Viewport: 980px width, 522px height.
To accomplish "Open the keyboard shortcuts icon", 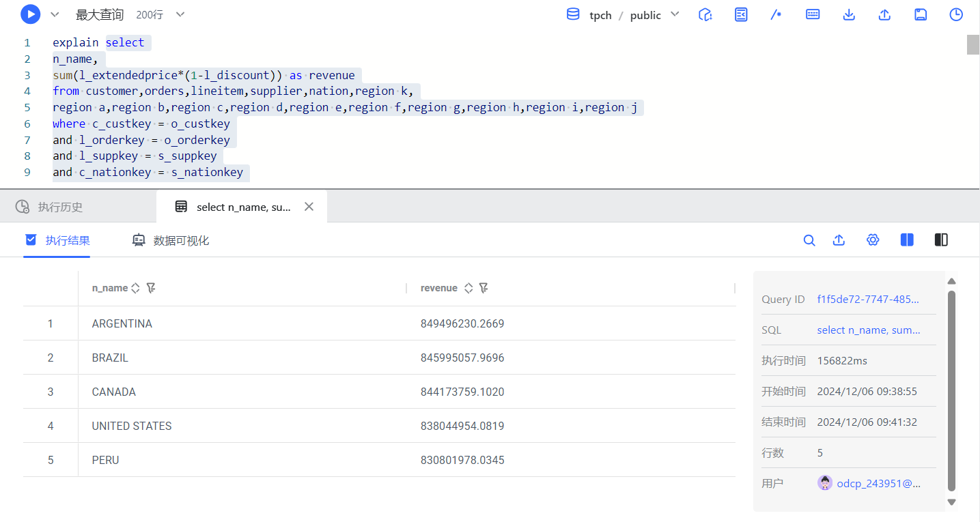I will click(813, 14).
